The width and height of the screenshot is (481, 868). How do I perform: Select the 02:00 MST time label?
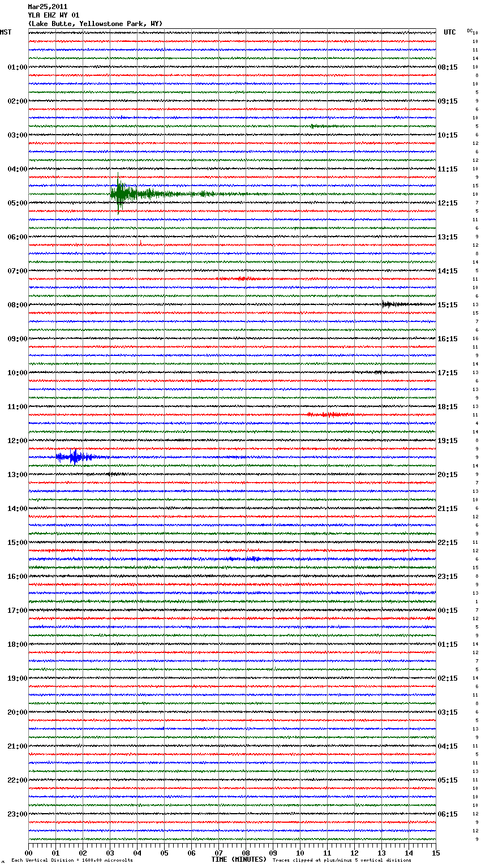[18, 101]
